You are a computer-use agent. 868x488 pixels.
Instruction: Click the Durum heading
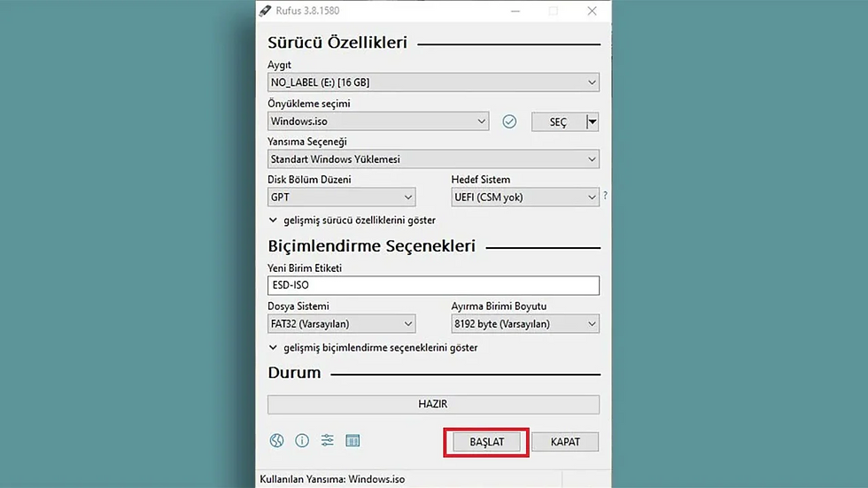coord(294,372)
